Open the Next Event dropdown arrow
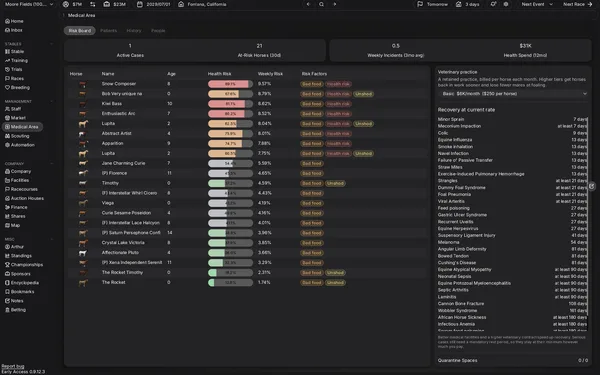Screen dimensions: 600x375 [551, 4]
